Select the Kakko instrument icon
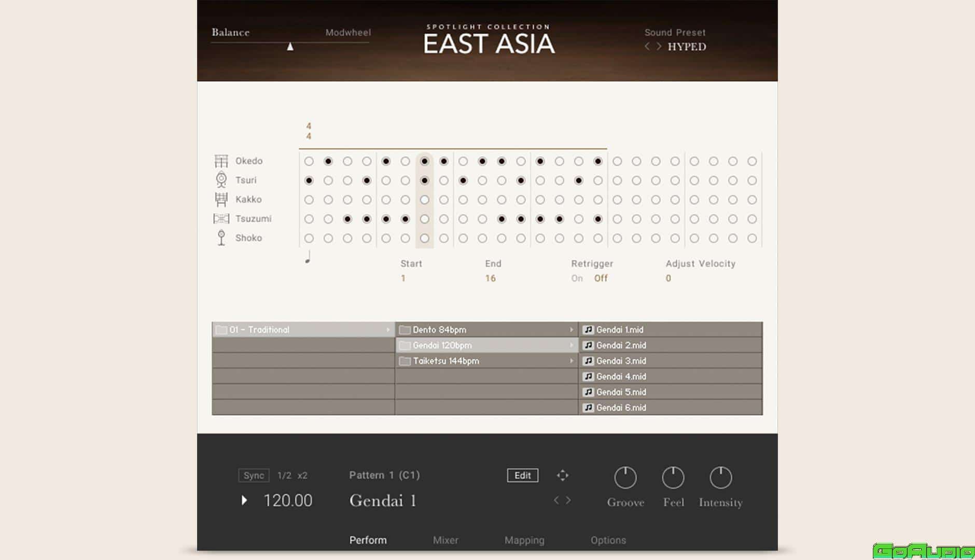Image resolution: width=975 pixels, height=560 pixels. 221,199
